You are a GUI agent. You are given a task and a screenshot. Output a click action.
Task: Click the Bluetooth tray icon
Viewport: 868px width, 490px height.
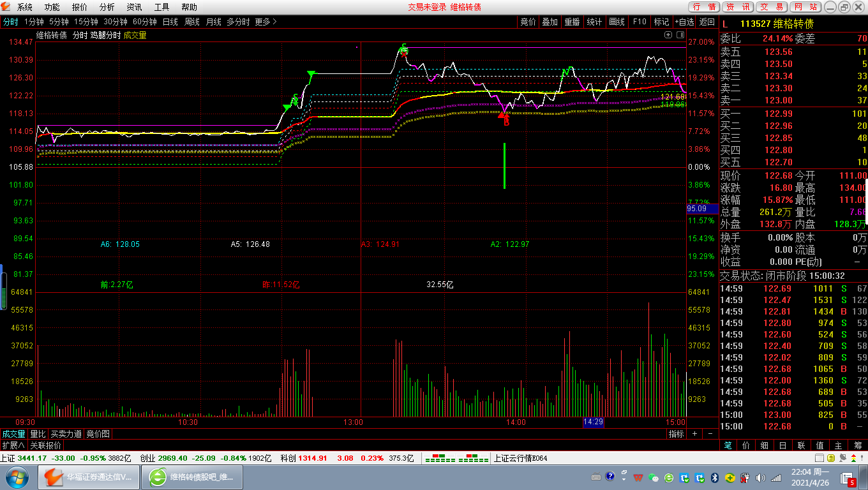pyautogui.click(x=715, y=478)
